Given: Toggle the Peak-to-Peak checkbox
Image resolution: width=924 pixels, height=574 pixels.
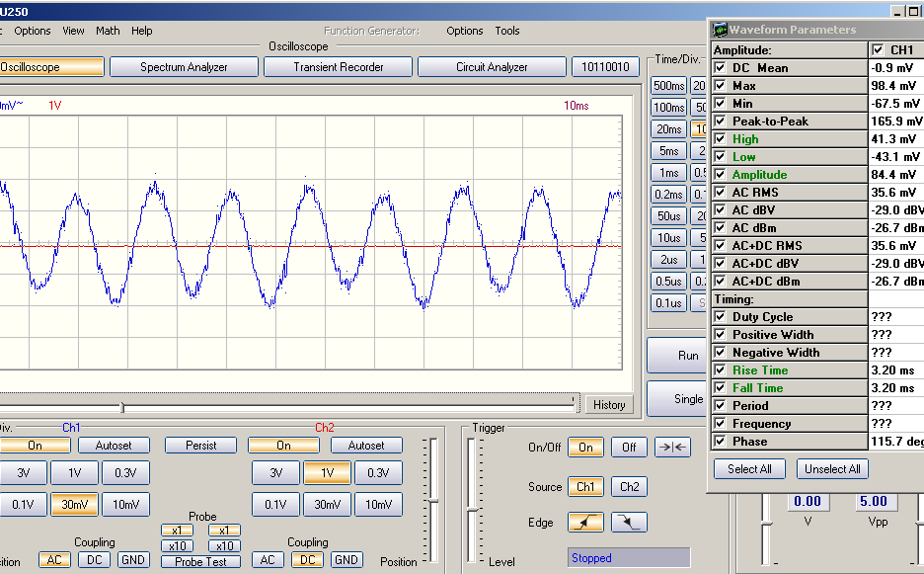Looking at the screenshot, I should coord(720,122).
